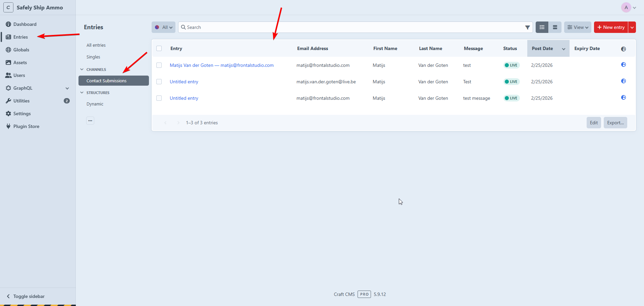Collapse the Structures group

(82, 93)
